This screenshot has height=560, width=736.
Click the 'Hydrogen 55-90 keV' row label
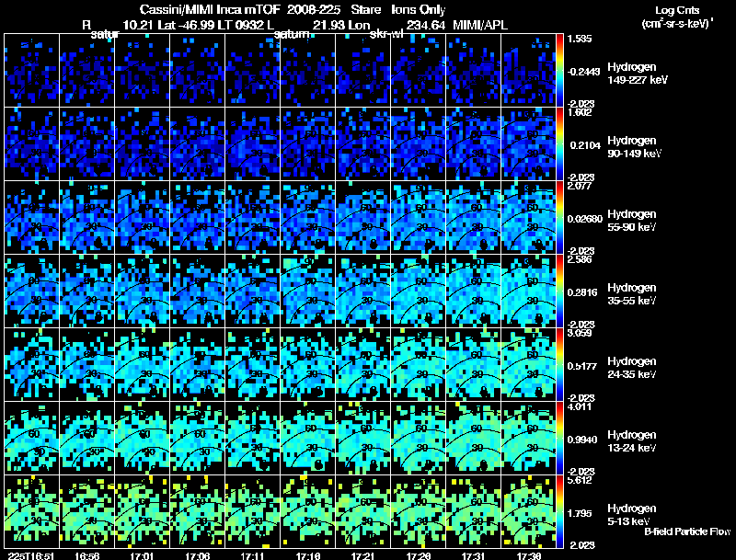click(632, 221)
